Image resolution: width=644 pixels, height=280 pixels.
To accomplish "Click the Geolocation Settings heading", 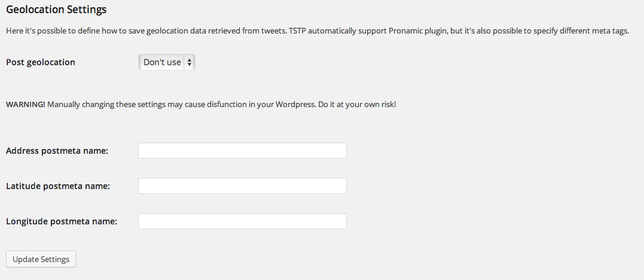I will (56, 10).
